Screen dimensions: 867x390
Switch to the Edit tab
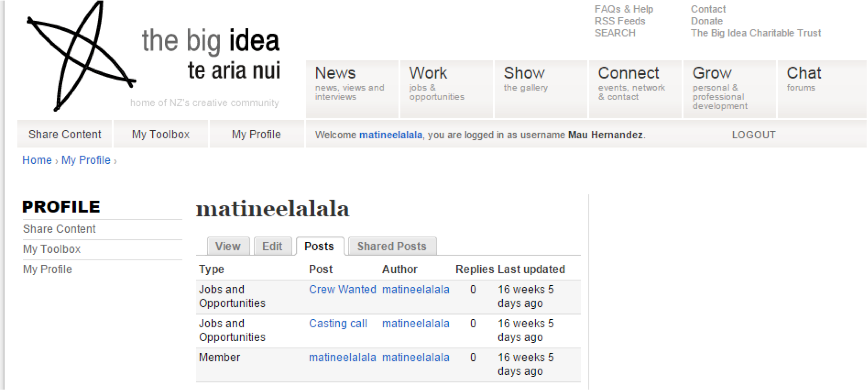click(272, 246)
